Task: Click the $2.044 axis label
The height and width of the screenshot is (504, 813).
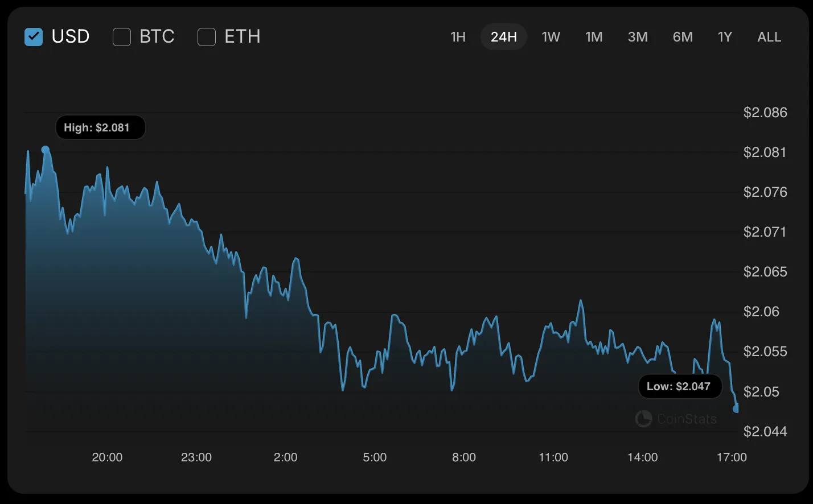Action: (765, 432)
